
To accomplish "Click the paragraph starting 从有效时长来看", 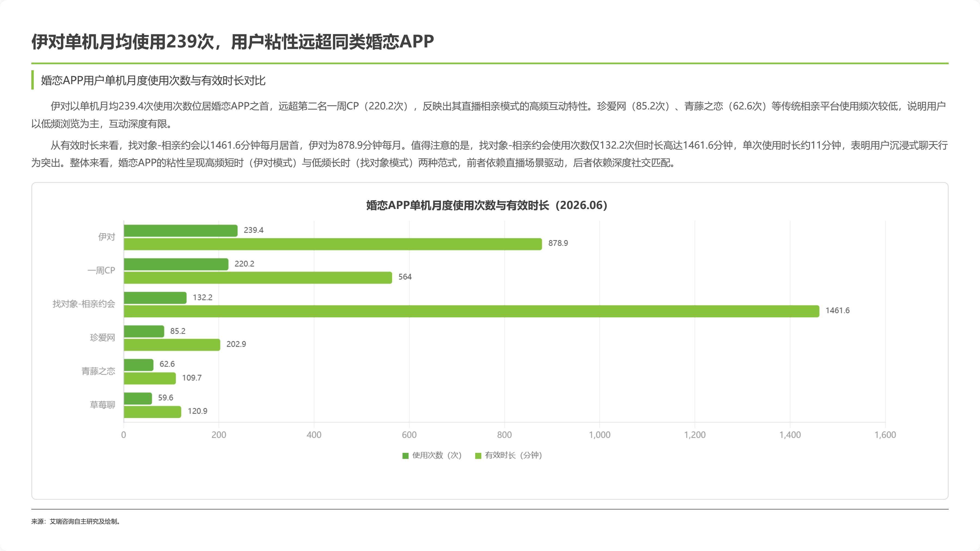I will [489, 154].
